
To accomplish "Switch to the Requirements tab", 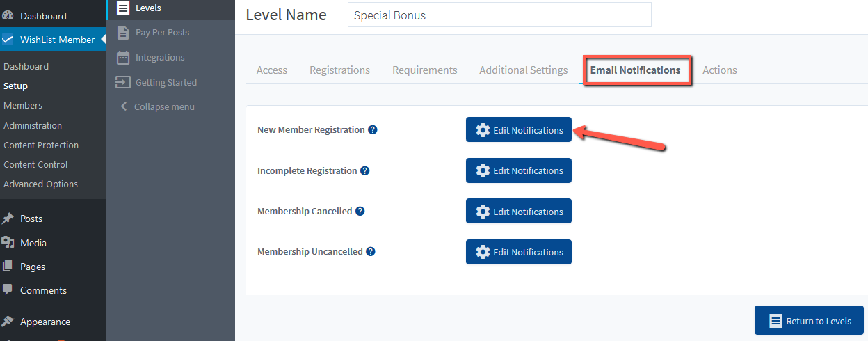I will [x=425, y=70].
